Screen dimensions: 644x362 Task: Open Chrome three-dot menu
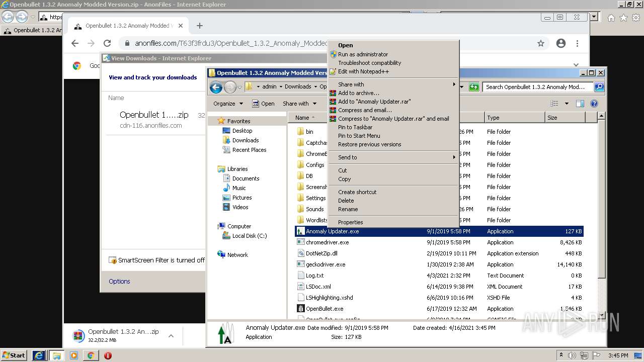pos(578,44)
